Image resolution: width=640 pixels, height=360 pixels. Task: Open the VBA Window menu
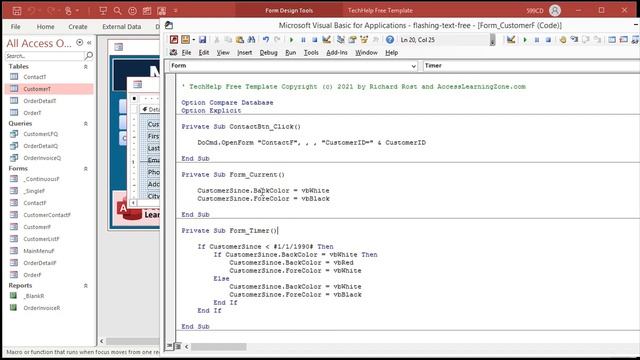click(366, 53)
